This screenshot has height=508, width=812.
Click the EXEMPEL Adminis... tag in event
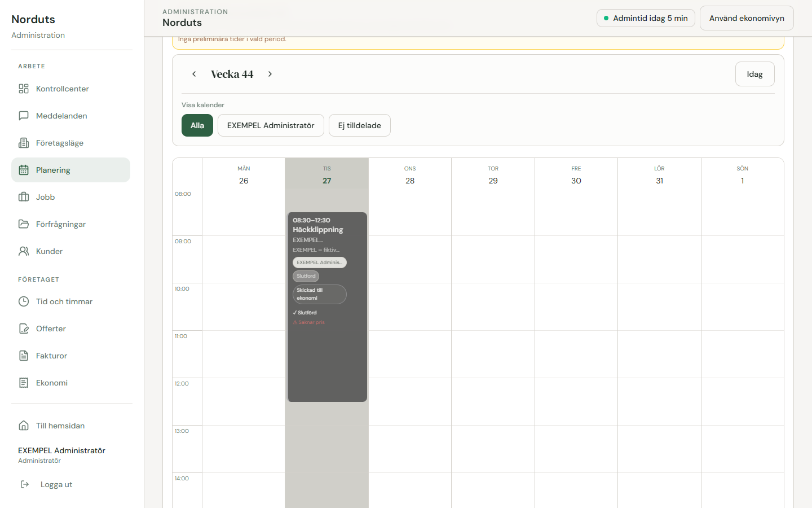(320, 262)
